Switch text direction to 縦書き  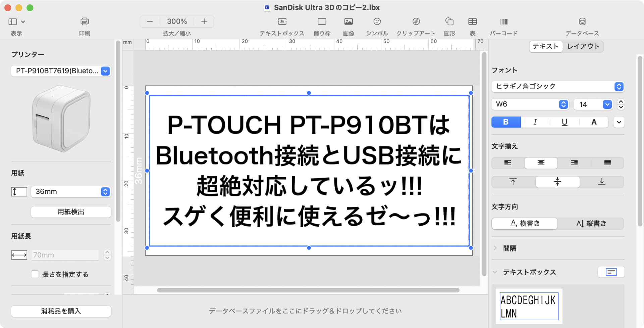591,223
